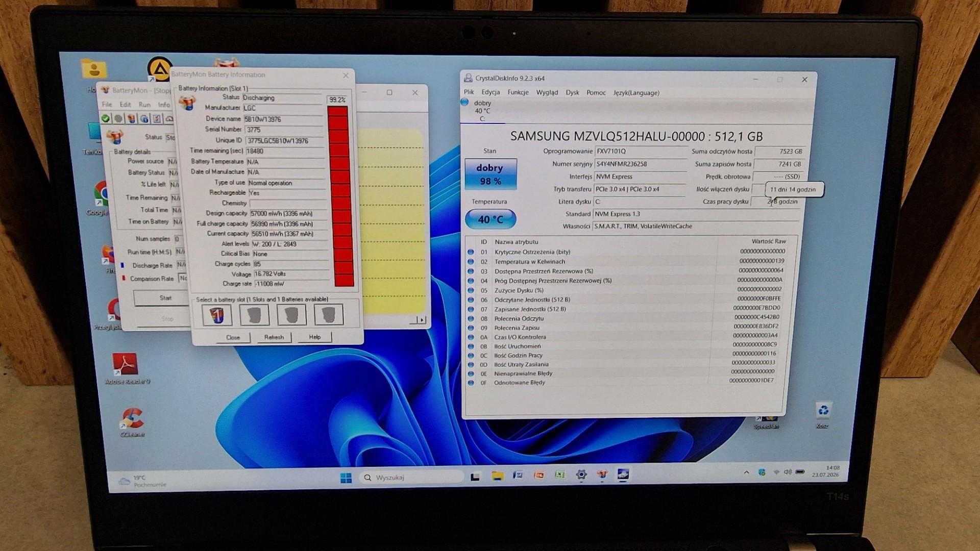Click the 40 °C temperature button
980x551 pixels.
[491, 219]
